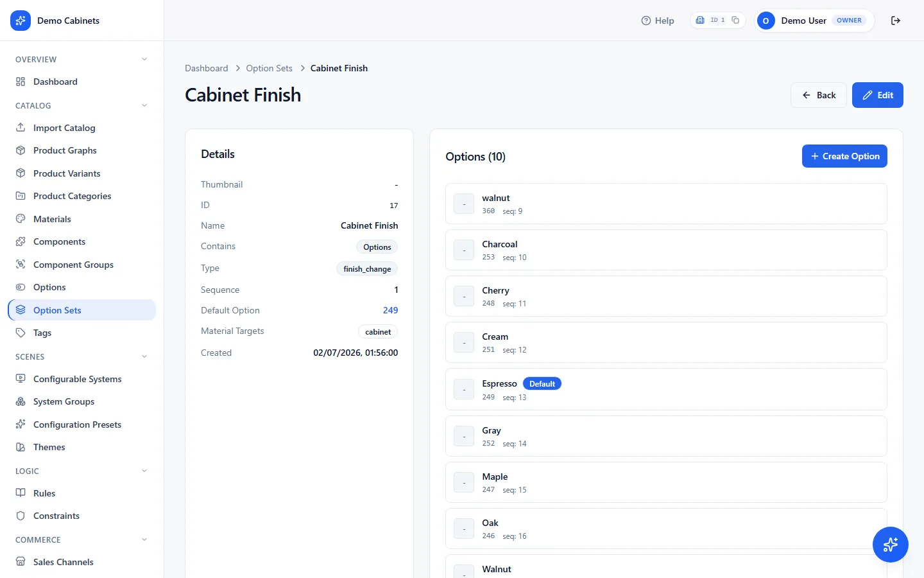Copy the ID using the copy icon
The width and height of the screenshot is (924, 578).
click(735, 20)
